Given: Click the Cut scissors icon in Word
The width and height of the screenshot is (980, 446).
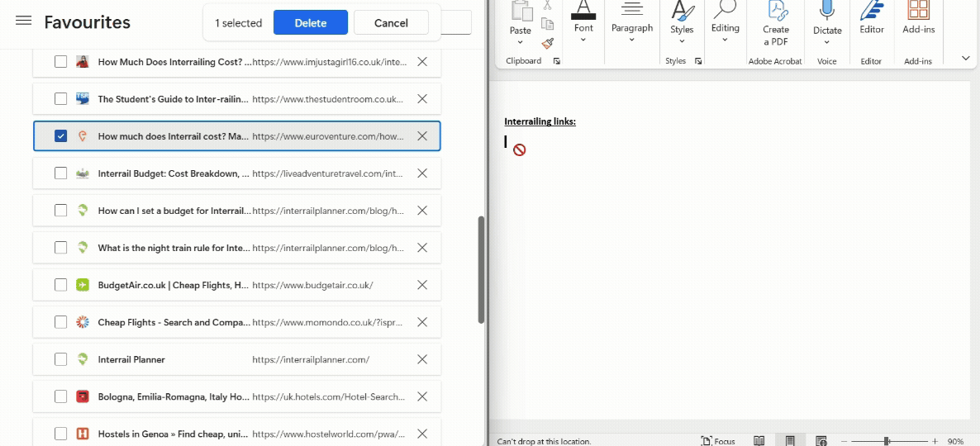Looking at the screenshot, I should pyautogui.click(x=548, y=5).
